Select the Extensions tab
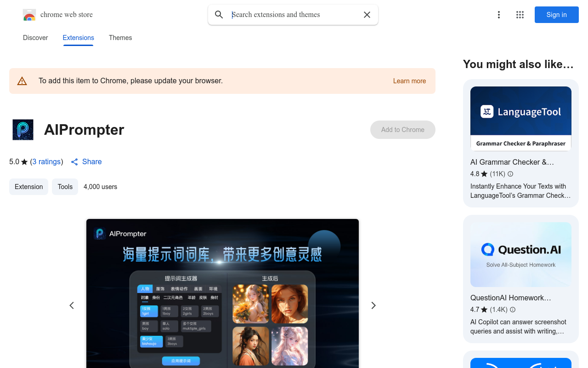Image resolution: width=588 pixels, height=368 pixels. (x=79, y=38)
